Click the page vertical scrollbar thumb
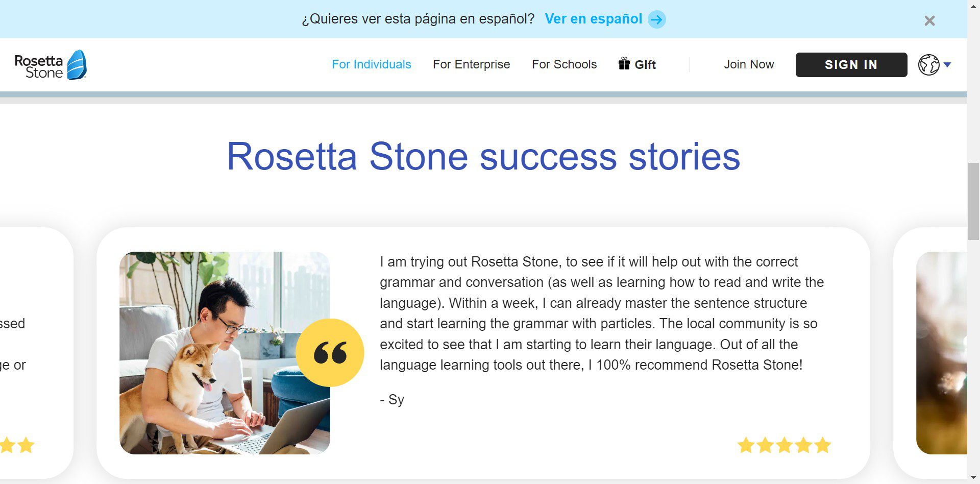 pos(973,202)
